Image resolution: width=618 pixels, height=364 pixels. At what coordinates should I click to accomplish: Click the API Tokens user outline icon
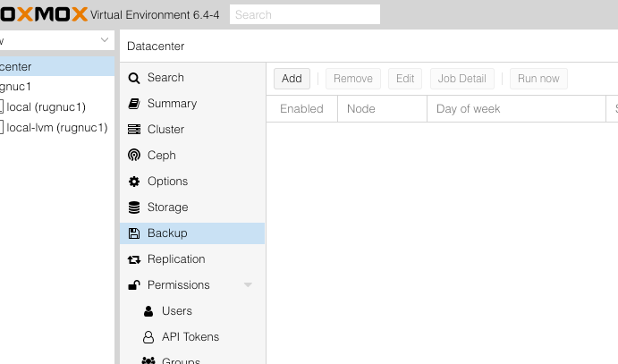(x=148, y=337)
